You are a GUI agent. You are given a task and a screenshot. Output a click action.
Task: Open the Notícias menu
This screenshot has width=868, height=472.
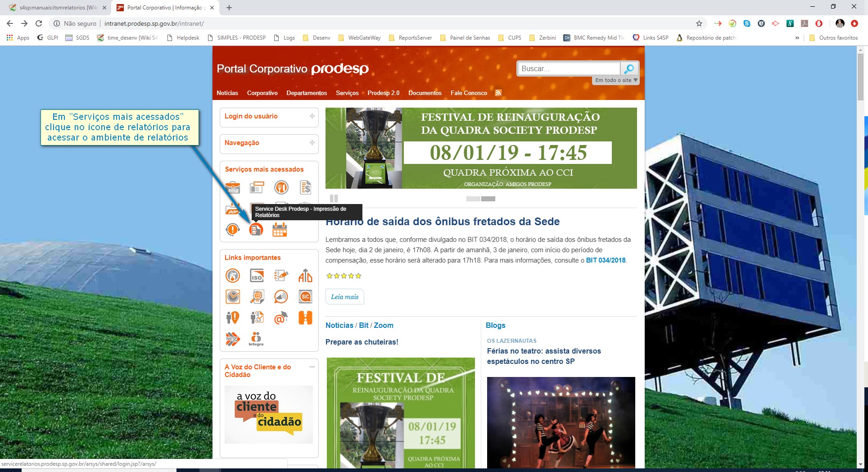click(227, 93)
